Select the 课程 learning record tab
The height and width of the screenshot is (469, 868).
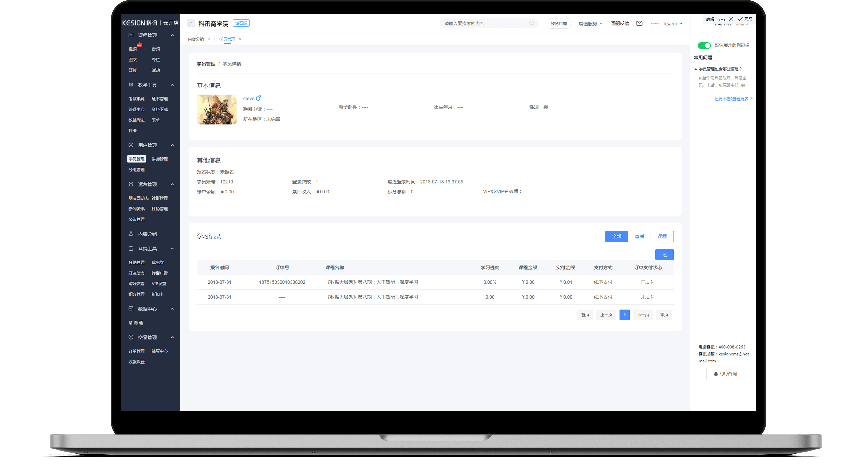point(662,236)
